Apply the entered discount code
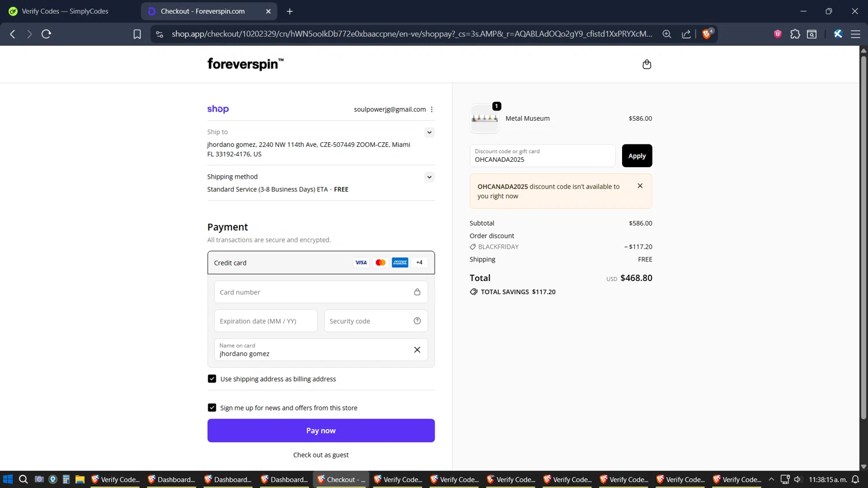Image resolution: width=868 pixels, height=488 pixels. pos(637,156)
